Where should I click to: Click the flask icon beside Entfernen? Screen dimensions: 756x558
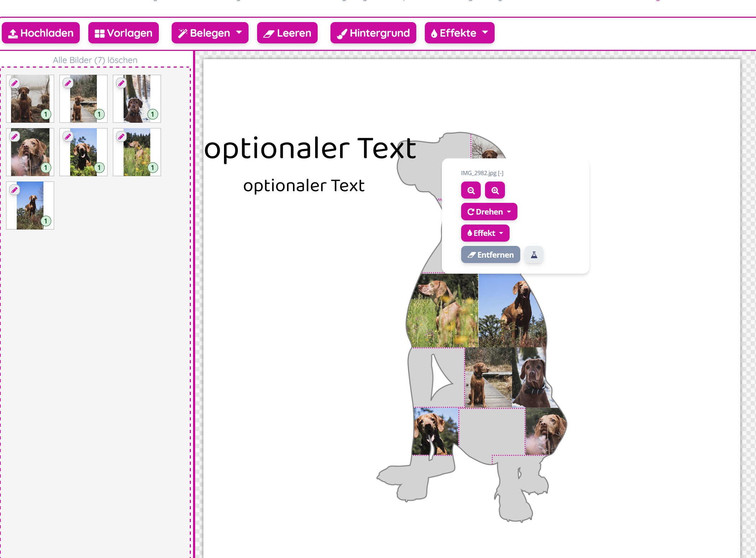[534, 255]
